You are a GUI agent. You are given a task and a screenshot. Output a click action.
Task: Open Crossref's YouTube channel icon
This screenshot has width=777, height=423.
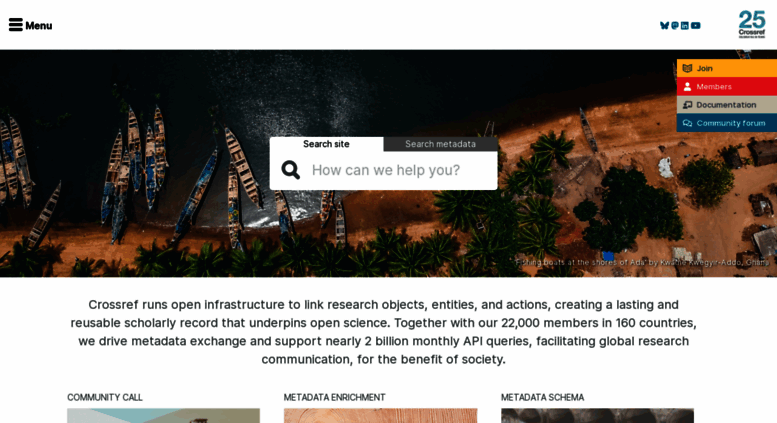coord(696,25)
